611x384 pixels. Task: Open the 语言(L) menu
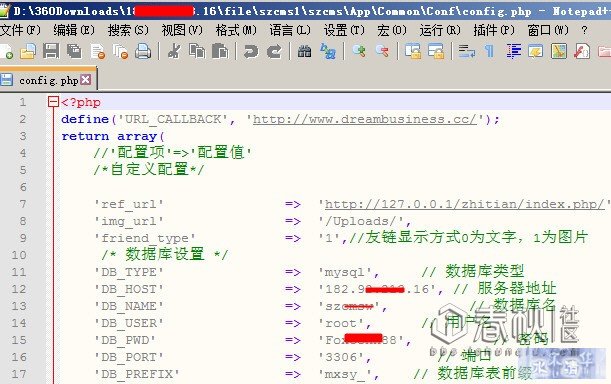coord(290,30)
